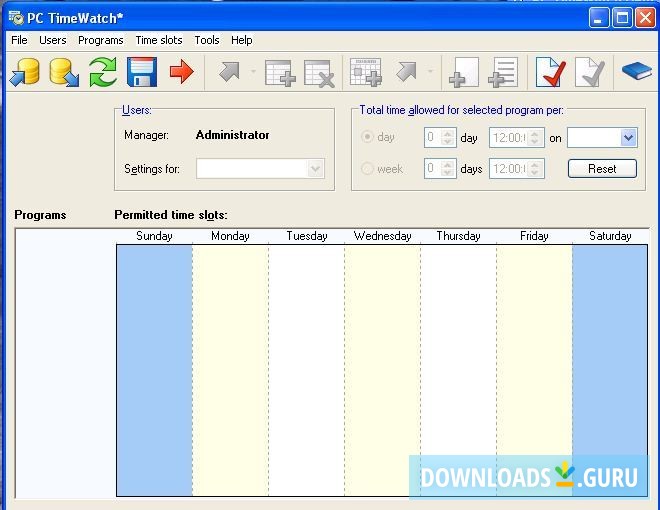This screenshot has height=510, width=660.
Task: Click the Sunday column header
Action: pyautogui.click(x=154, y=236)
